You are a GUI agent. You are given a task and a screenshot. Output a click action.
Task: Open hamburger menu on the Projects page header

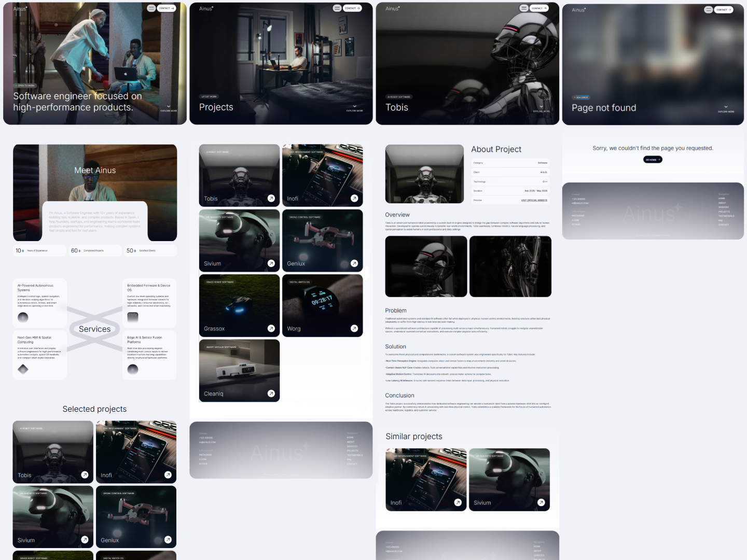coord(337,8)
